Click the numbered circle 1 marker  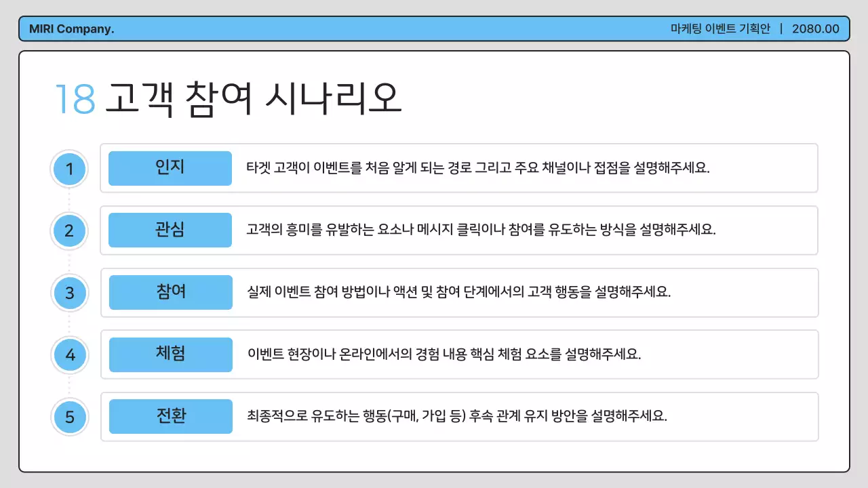(x=69, y=168)
